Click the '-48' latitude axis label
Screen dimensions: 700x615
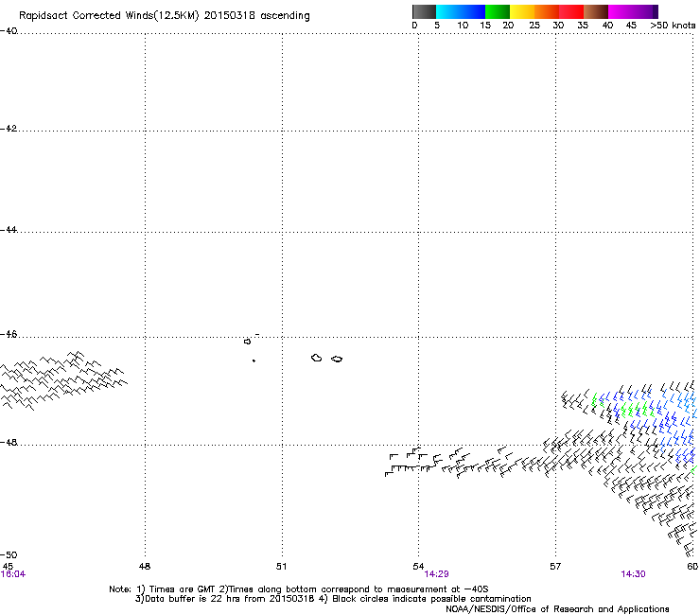coord(9,442)
